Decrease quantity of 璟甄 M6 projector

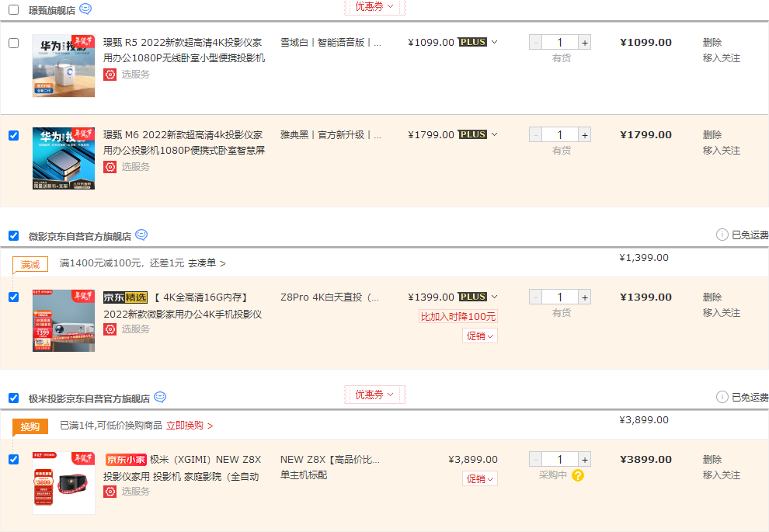pyautogui.click(x=535, y=135)
